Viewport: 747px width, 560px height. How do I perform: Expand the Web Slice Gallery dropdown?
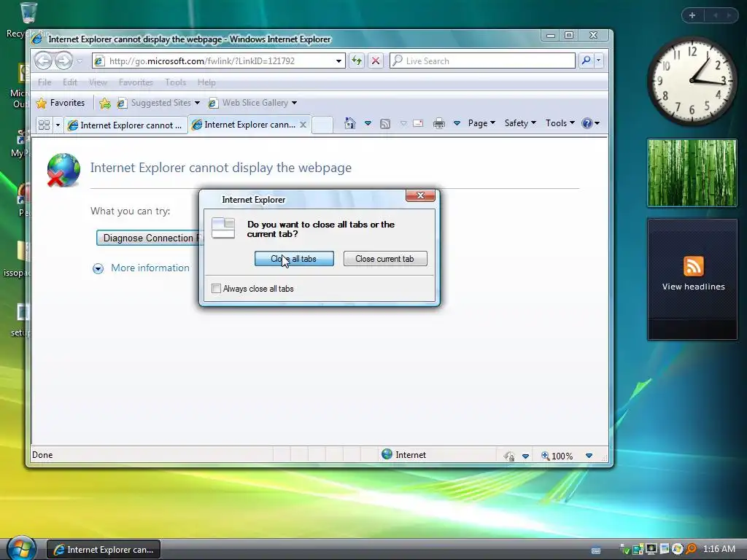pos(295,103)
